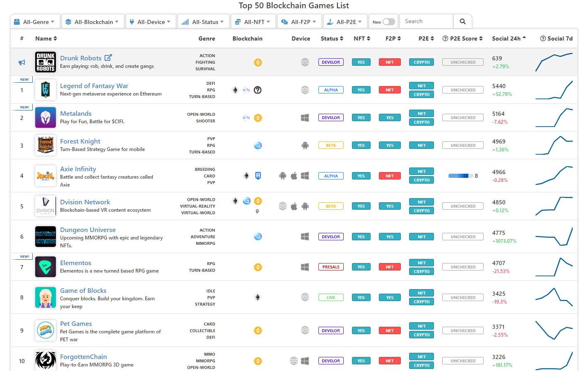Sort by Social 24h column header
This screenshot has width=588, height=371.
coord(508,38)
